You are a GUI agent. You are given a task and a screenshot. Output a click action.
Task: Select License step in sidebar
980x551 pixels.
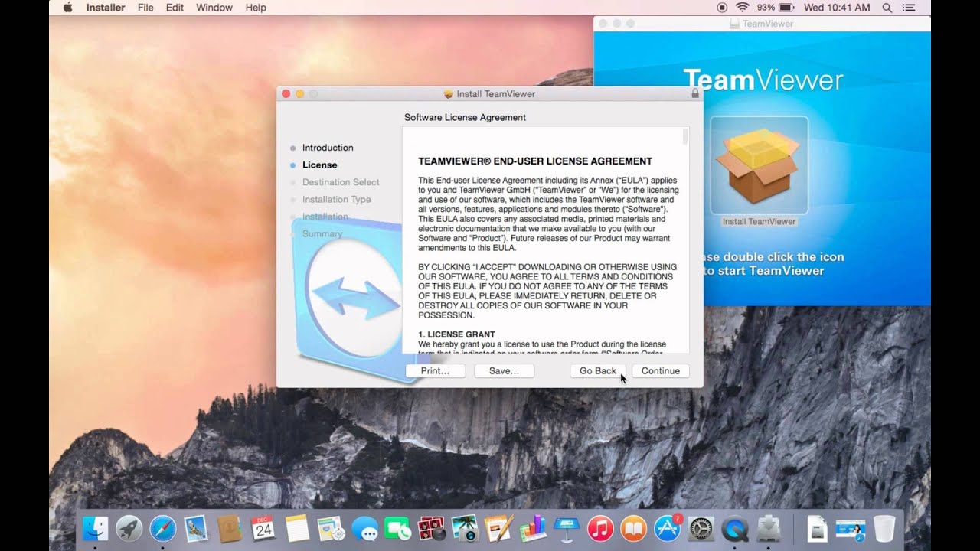pos(319,165)
